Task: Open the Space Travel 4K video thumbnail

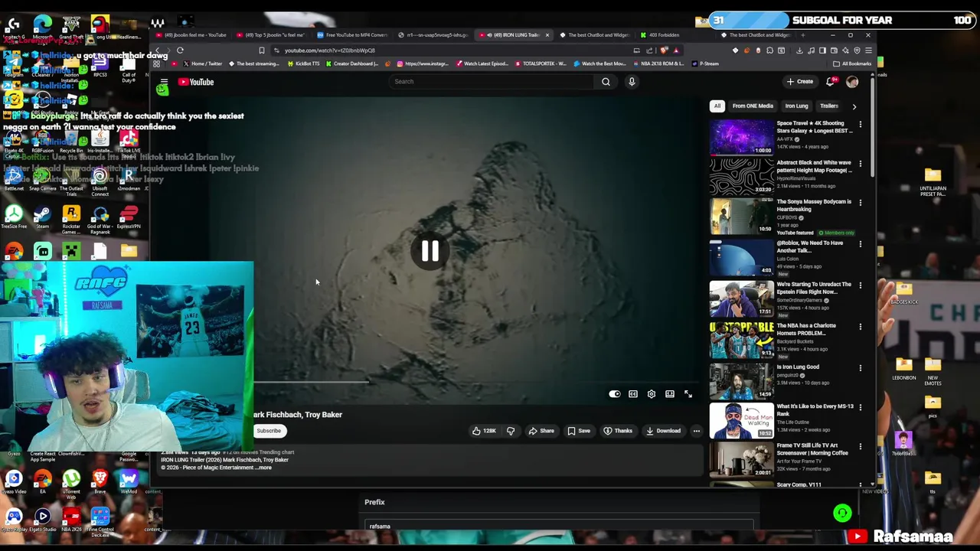Action: pyautogui.click(x=741, y=137)
